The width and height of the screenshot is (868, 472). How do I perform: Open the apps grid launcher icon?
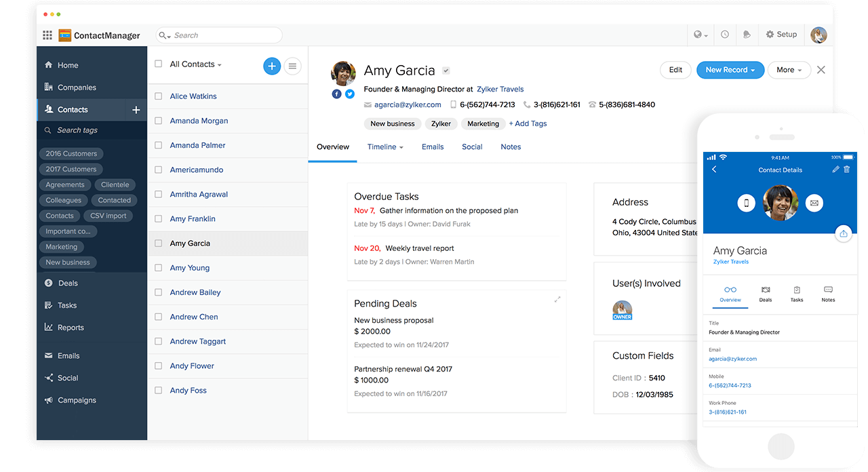(x=47, y=35)
